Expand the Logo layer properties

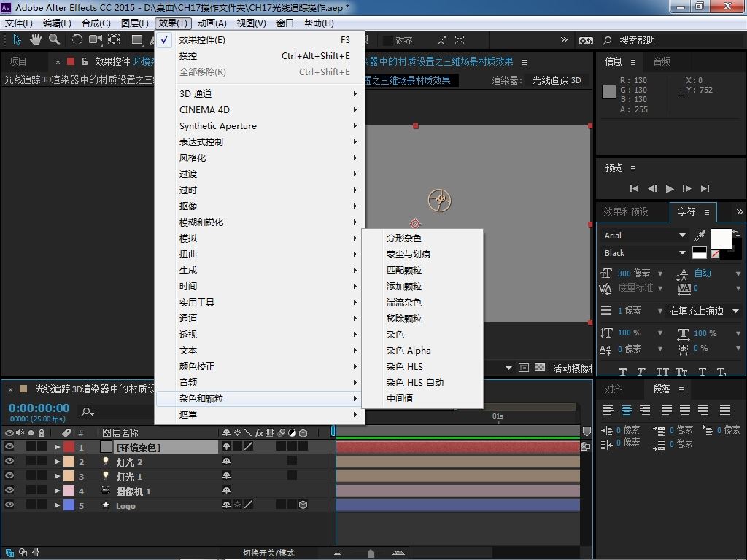(x=57, y=505)
